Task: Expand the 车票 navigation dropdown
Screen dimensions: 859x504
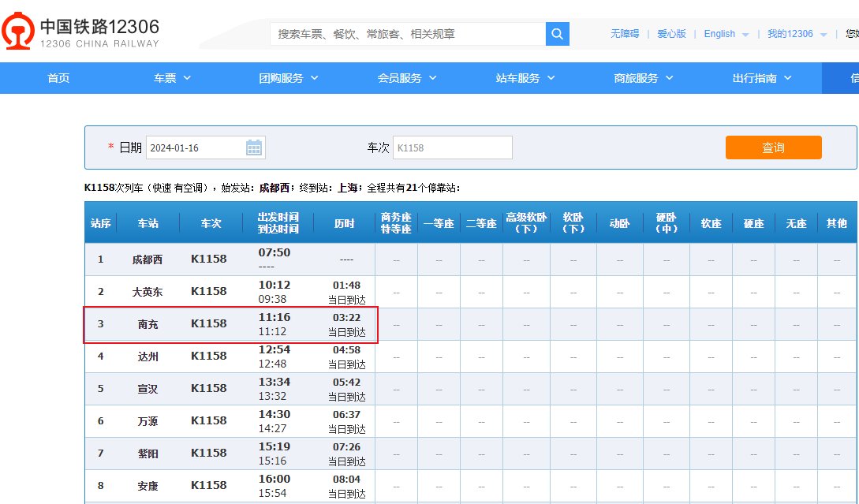Action: point(171,78)
